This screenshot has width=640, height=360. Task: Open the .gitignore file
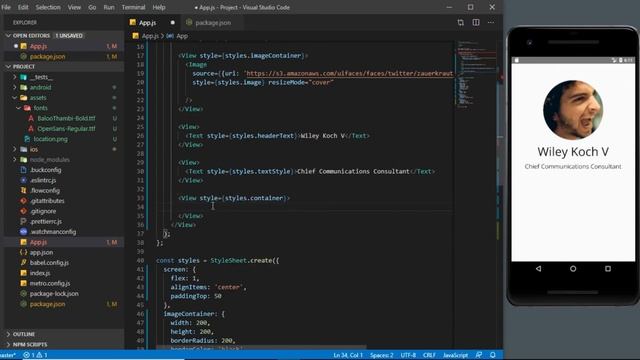click(x=43, y=211)
